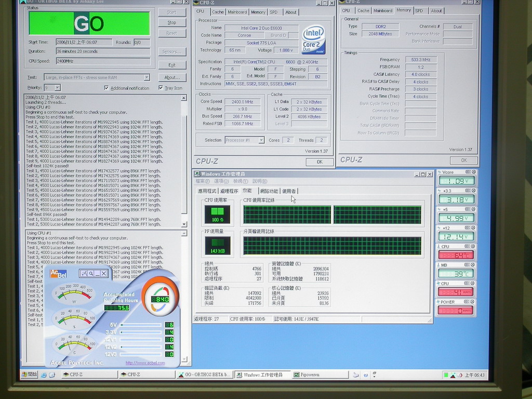
Task: Click the CPU Speed field showing 2400MHz
Action: (103, 61)
